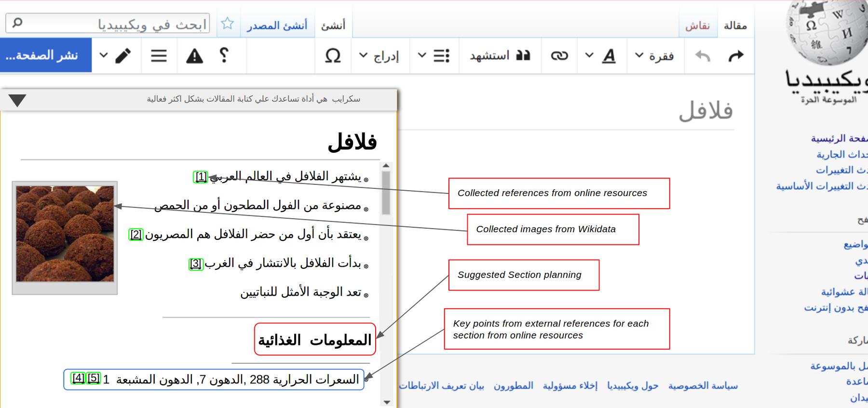Screen dimensions: 868x408
Task: Click the falafel image thumbnail
Action: coord(65,234)
